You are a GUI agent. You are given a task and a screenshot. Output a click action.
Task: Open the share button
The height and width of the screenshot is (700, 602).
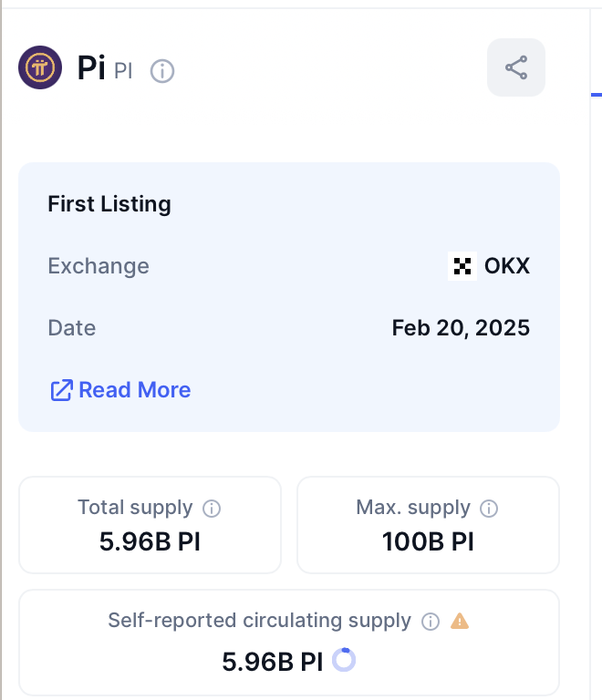coord(516,67)
